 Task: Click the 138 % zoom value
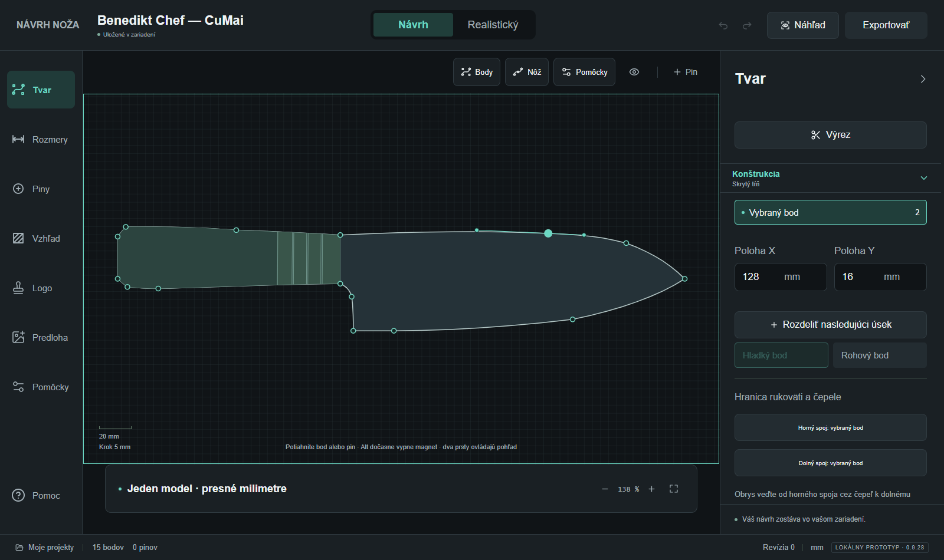(x=628, y=489)
